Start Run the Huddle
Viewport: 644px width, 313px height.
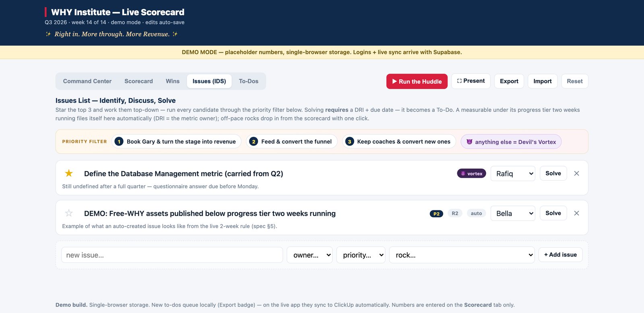(x=417, y=81)
